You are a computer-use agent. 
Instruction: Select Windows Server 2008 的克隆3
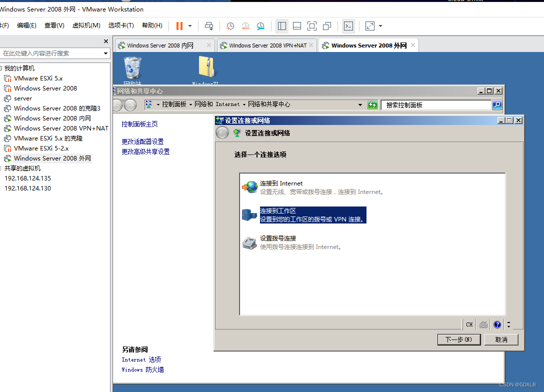[57, 108]
